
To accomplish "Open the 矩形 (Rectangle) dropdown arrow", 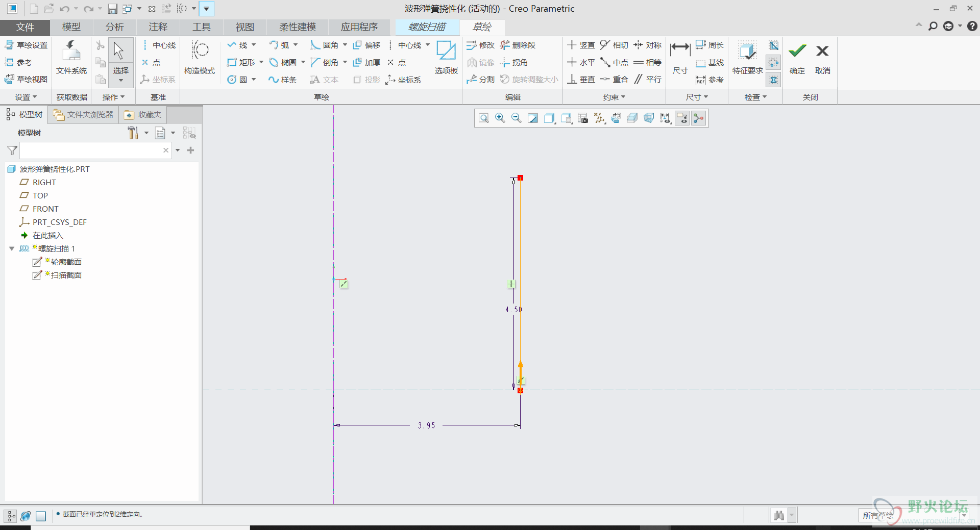I will [261, 62].
